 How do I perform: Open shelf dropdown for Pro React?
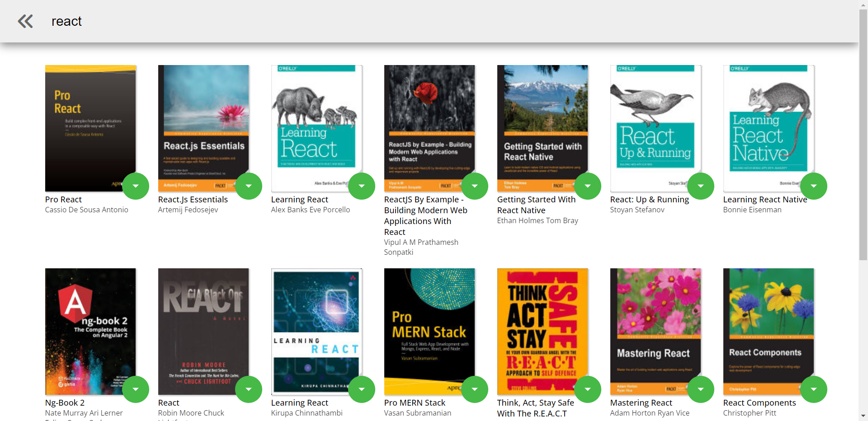pos(136,186)
